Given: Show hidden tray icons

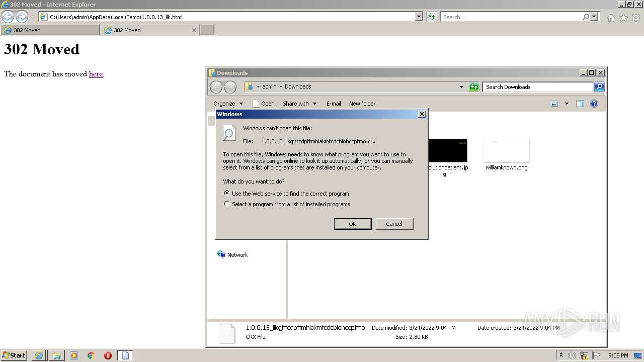Looking at the screenshot, I should (x=561, y=355).
